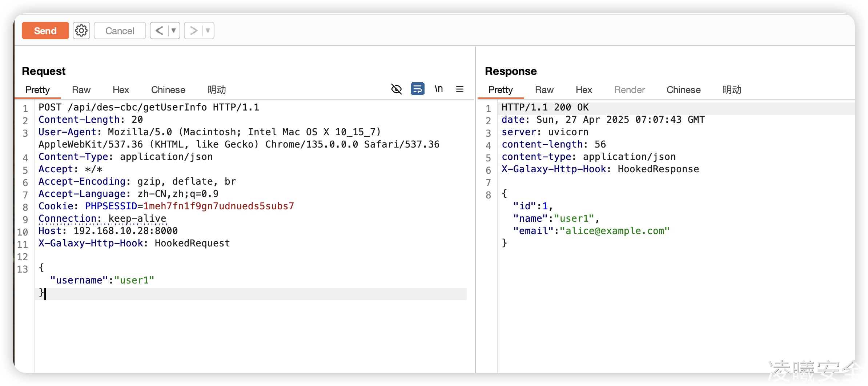Select the Render tab in Response

tap(629, 90)
